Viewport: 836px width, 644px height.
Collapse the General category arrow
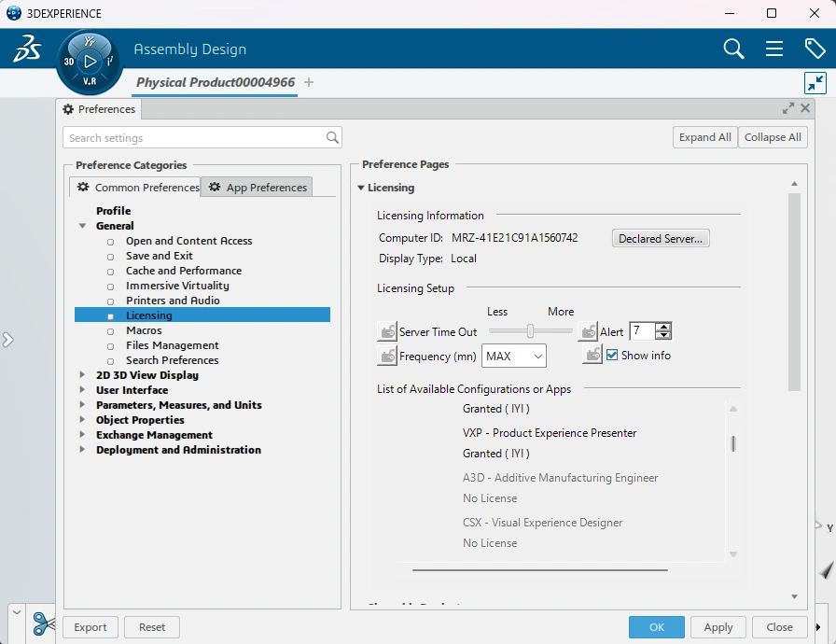tap(83, 226)
